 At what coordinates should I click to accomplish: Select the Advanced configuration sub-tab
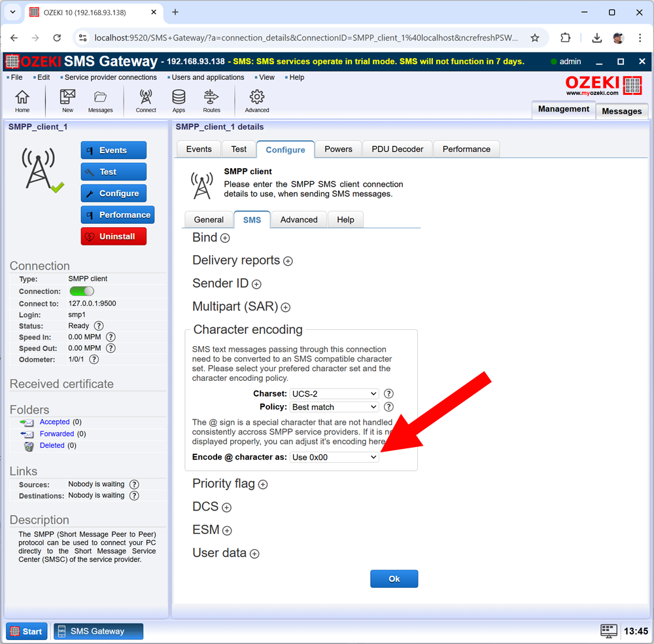pyautogui.click(x=299, y=219)
